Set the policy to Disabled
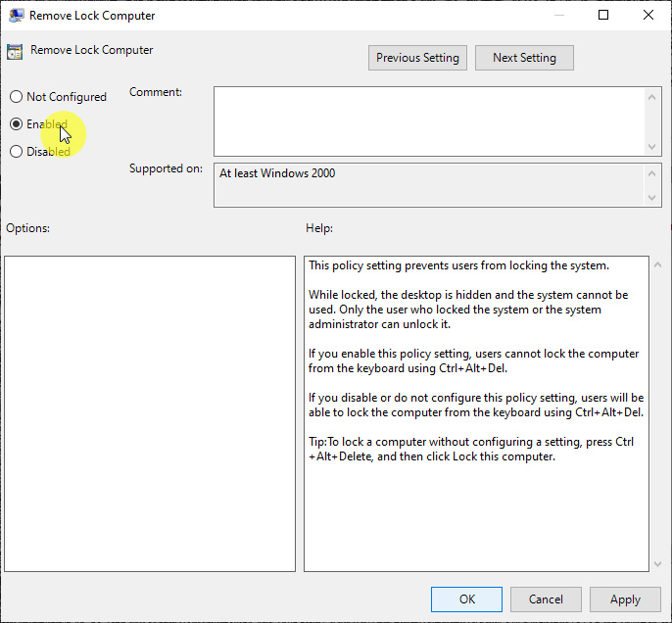 (16, 152)
